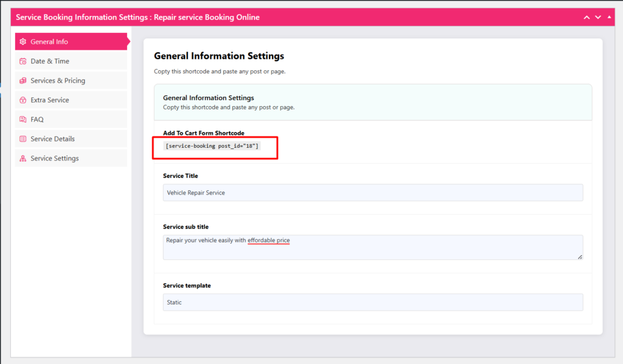This screenshot has height=364, width=623.
Task: Click the Services & Pricing coins icon
Action: (x=23, y=81)
